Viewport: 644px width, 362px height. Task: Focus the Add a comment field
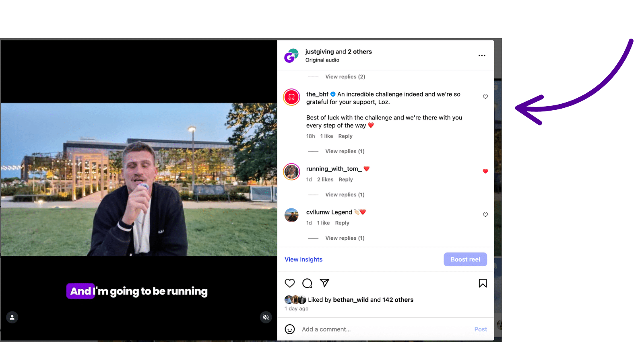tap(385, 329)
